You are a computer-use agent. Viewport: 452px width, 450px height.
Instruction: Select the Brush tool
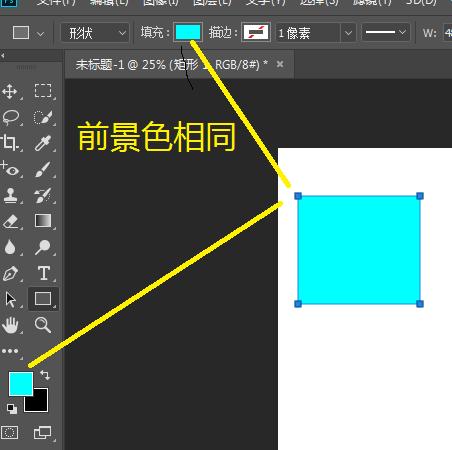pos(43,169)
